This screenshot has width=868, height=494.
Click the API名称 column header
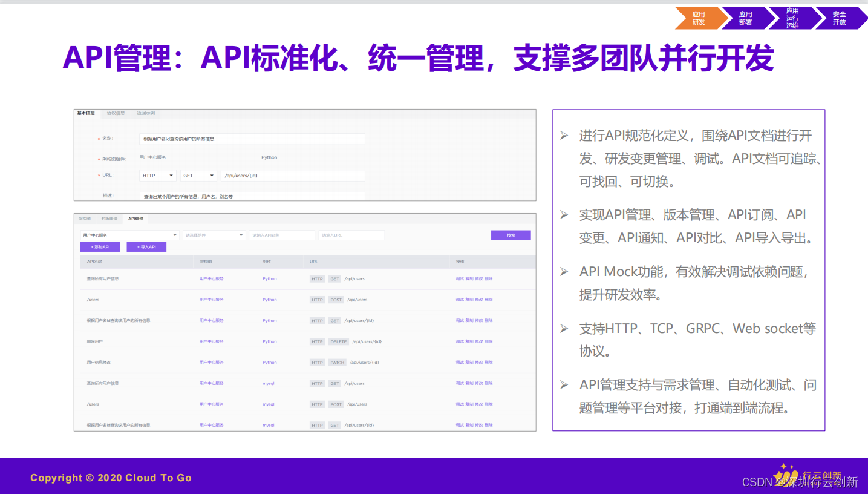[94, 262]
